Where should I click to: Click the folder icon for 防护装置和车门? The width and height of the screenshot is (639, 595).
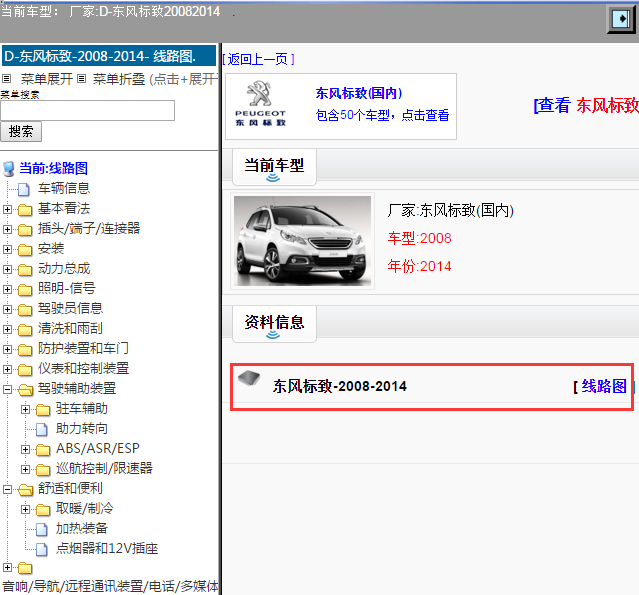pyautogui.click(x=25, y=349)
